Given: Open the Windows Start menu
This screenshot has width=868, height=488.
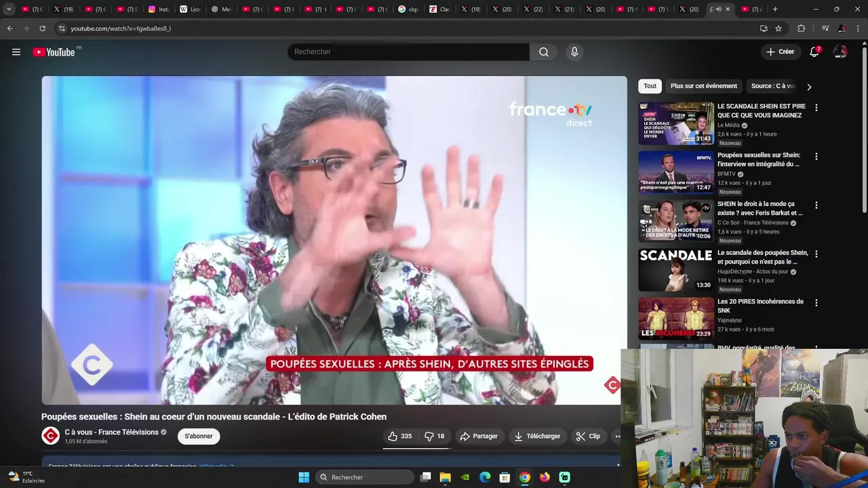Looking at the screenshot, I should point(304,477).
